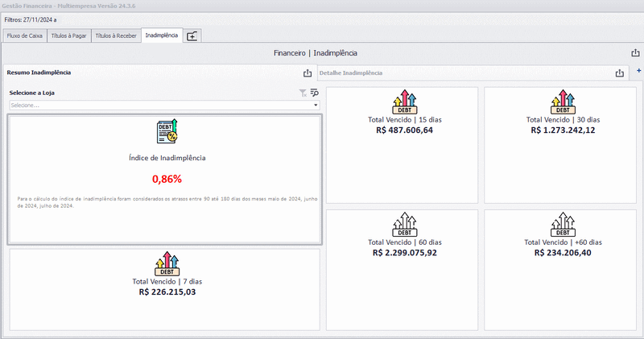Click the add new tab icon

tap(192, 36)
